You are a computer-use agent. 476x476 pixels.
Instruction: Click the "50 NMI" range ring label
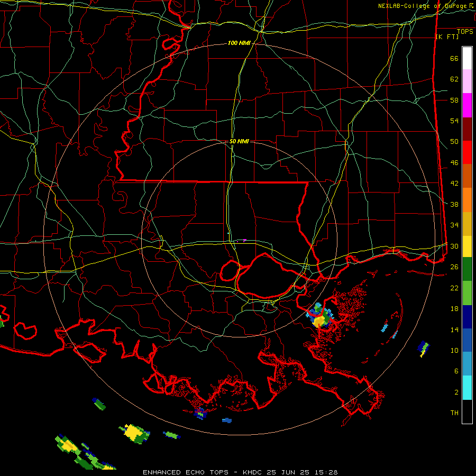239,141
